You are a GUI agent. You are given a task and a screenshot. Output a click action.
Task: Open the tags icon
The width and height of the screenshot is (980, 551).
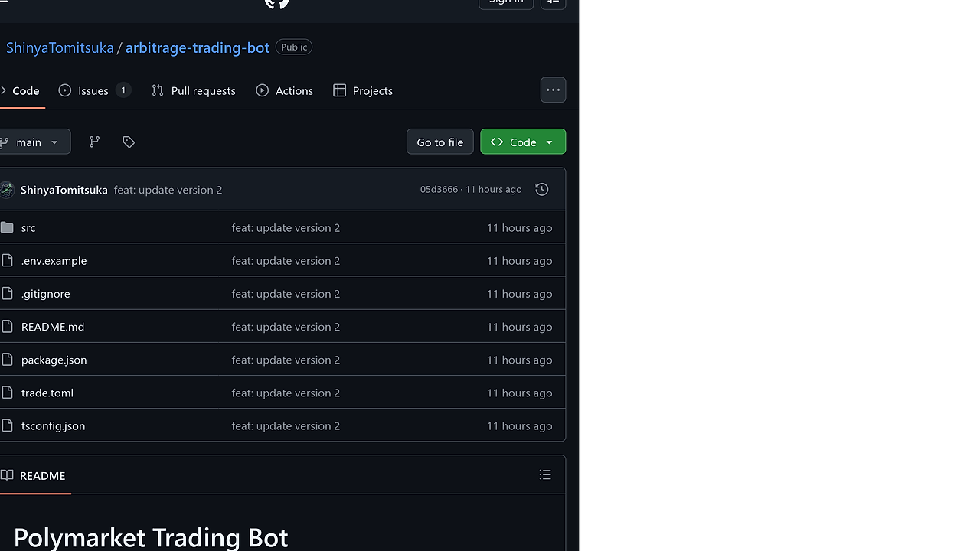tap(129, 142)
